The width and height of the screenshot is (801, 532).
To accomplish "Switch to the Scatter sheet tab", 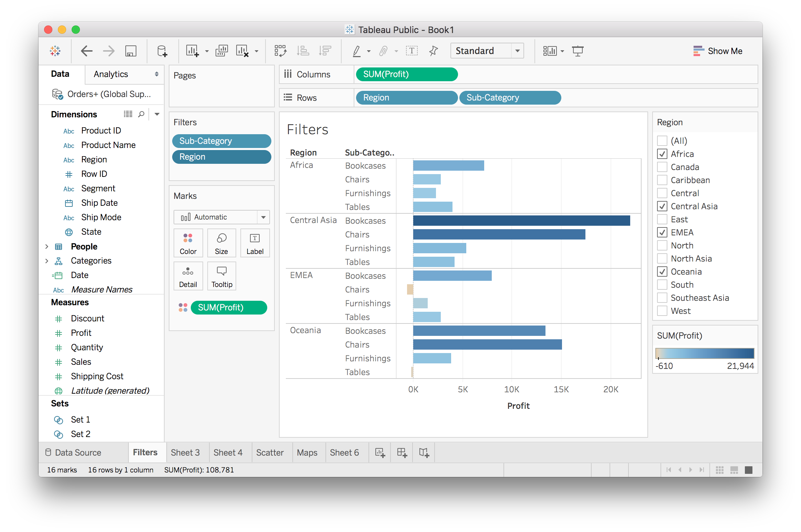I will pyautogui.click(x=270, y=452).
